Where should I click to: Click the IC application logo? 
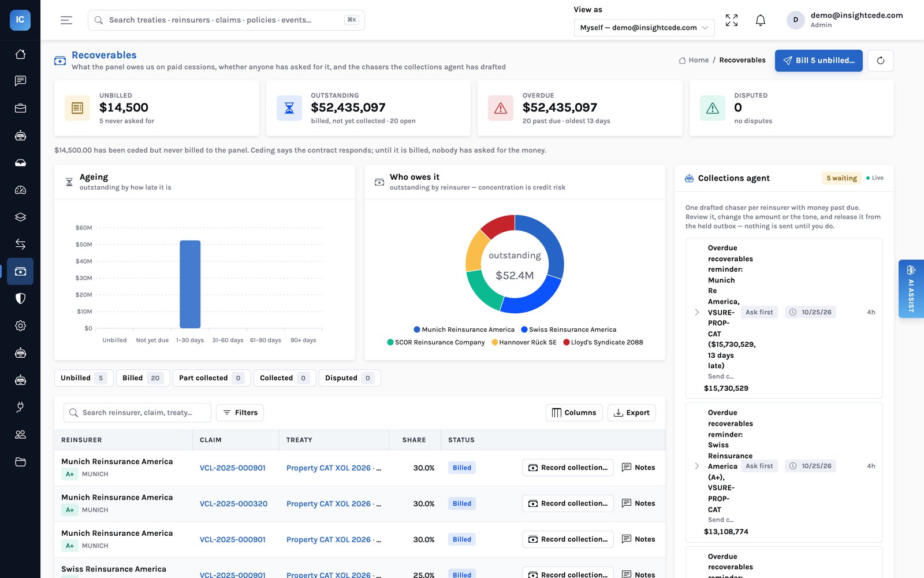[20, 20]
